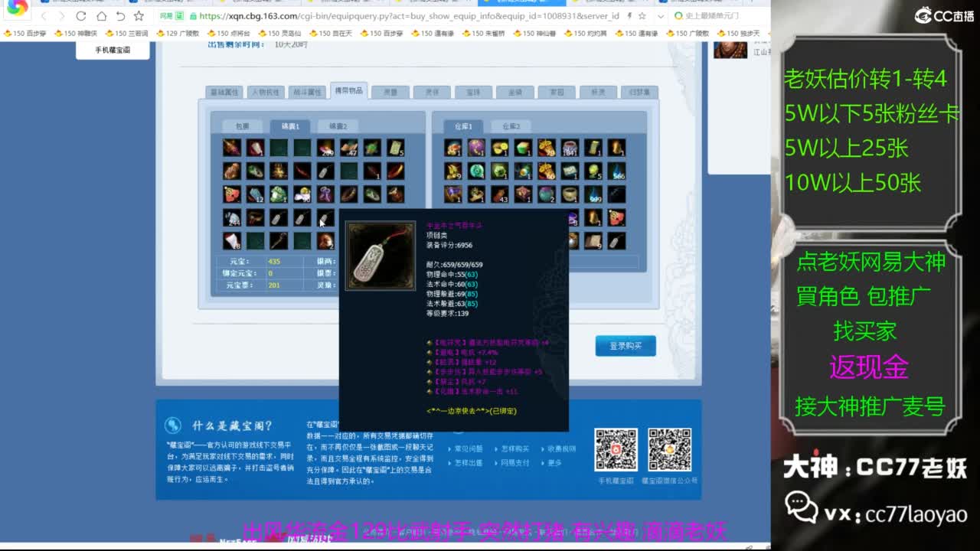
Task: Click the 登录购买 button
Action: pyautogui.click(x=625, y=345)
